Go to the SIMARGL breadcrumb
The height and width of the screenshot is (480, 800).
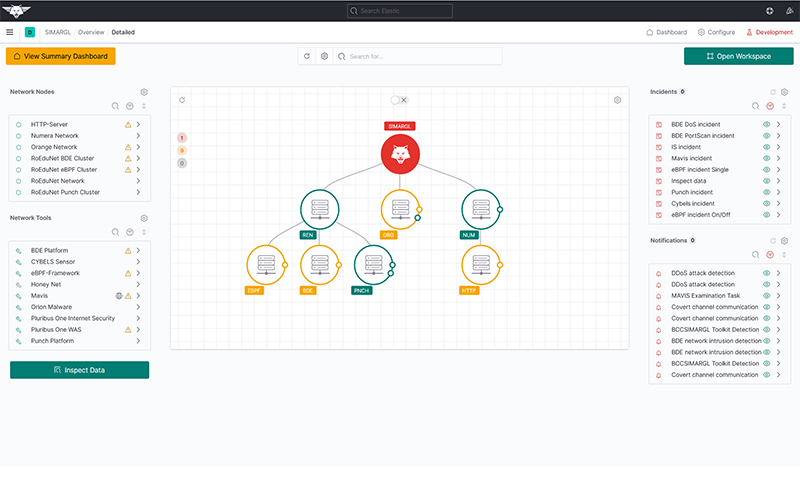[x=58, y=32]
